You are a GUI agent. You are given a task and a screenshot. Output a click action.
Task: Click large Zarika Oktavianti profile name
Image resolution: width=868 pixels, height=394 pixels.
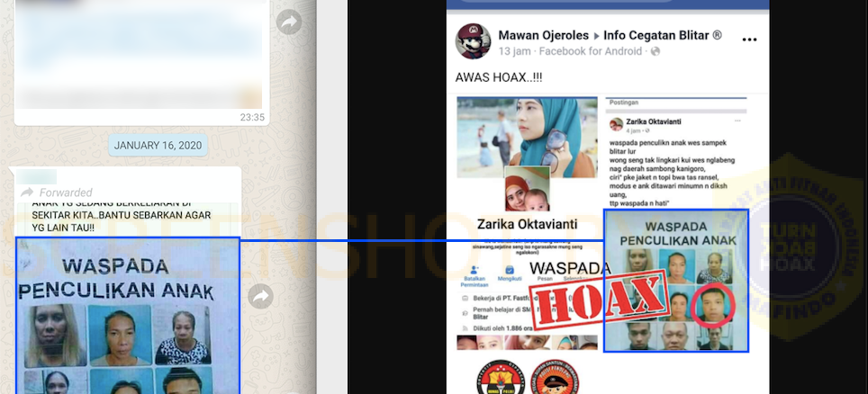[527, 225]
